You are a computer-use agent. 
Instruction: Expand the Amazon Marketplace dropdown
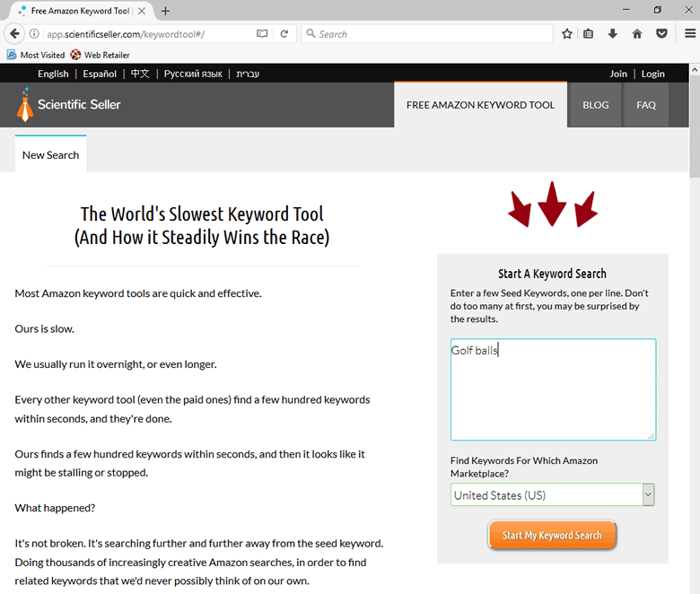coord(553,495)
